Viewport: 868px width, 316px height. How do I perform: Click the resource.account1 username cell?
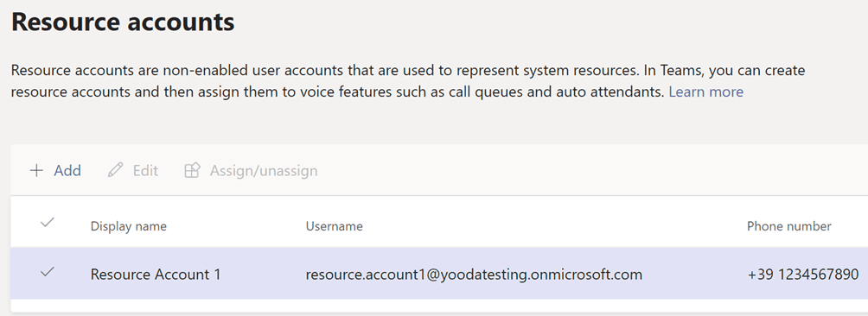[x=474, y=274]
